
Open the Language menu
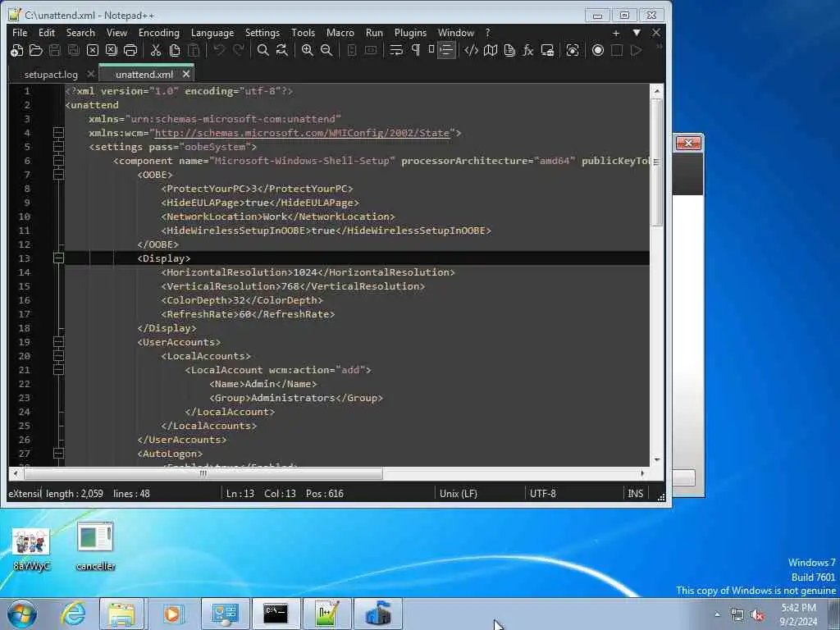point(212,33)
